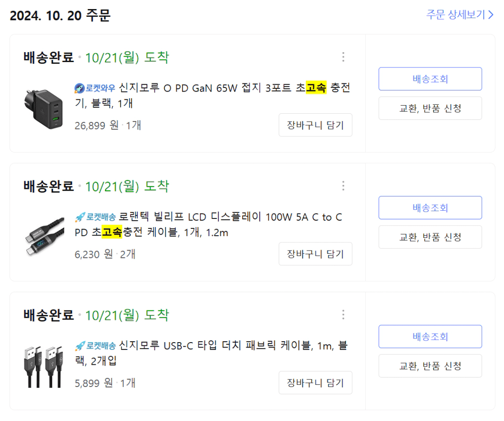Add the 65W charger to cart (장바구니 담기)

[315, 125]
